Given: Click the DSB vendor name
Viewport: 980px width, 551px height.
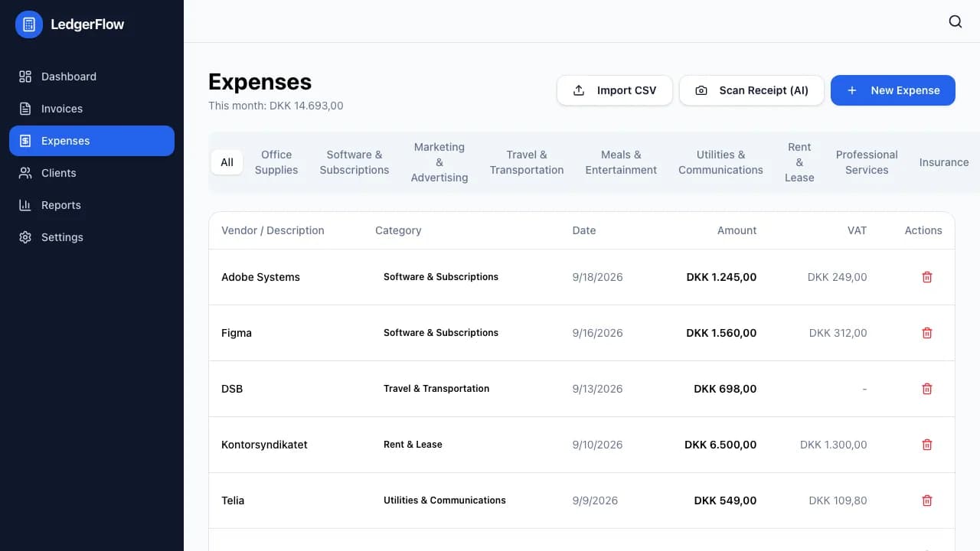Looking at the screenshot, I should click(232, 389).
